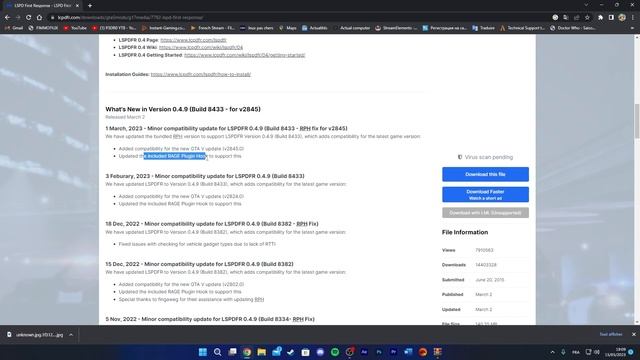Open the Maps bookmark
Viewport: 640px width, 360px height.
[x=288, y=28]
